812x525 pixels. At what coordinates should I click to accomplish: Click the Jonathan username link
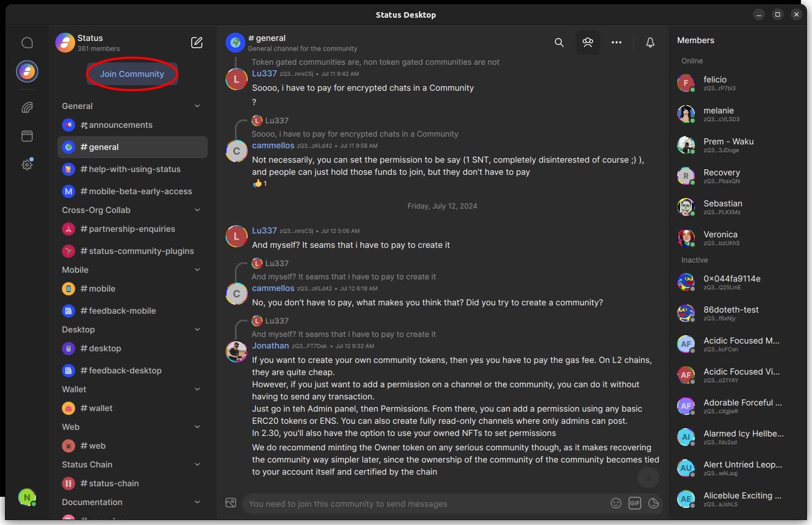270,346
